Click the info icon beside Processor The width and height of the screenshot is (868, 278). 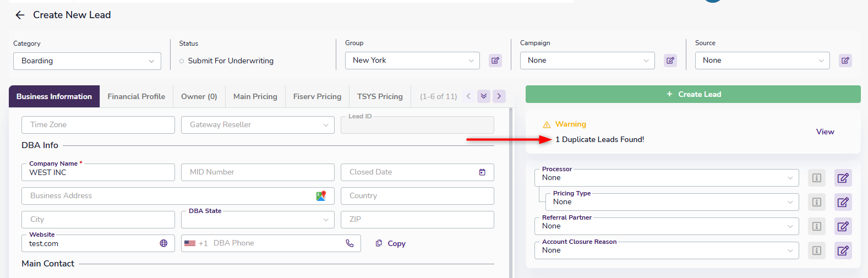(816, 178)
